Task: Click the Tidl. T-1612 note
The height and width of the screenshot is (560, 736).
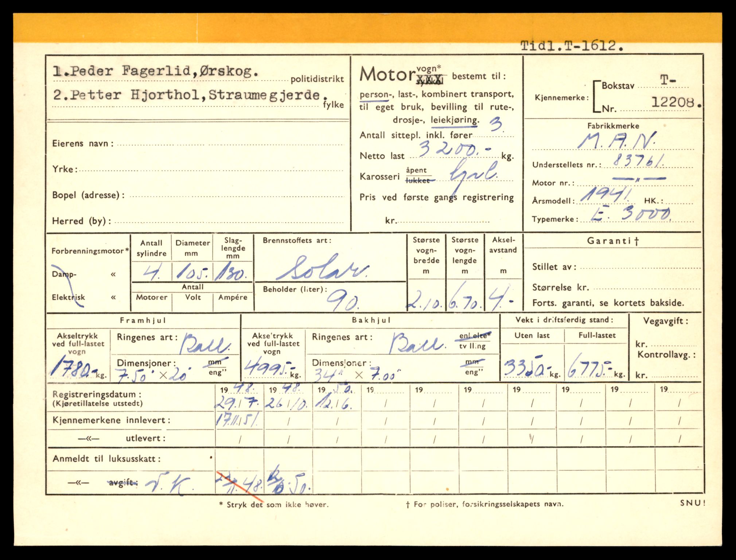Action: [572, 46]
